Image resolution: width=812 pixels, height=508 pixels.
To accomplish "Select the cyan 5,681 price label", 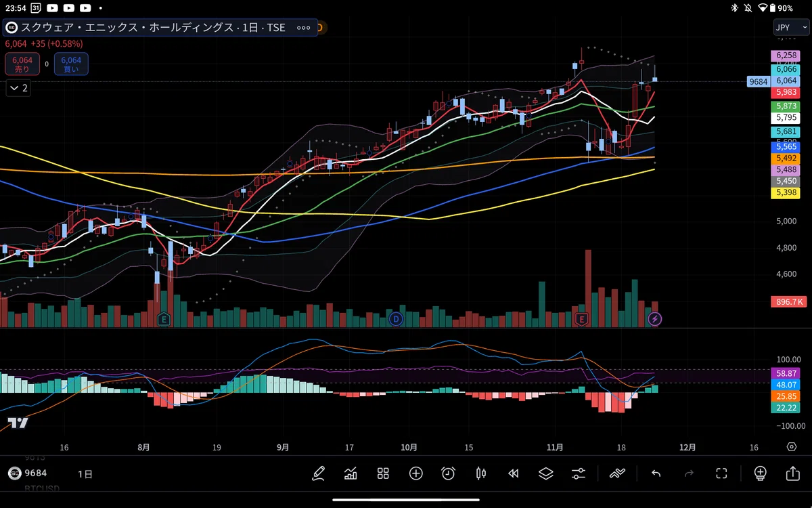I will (x=786, y=131).
